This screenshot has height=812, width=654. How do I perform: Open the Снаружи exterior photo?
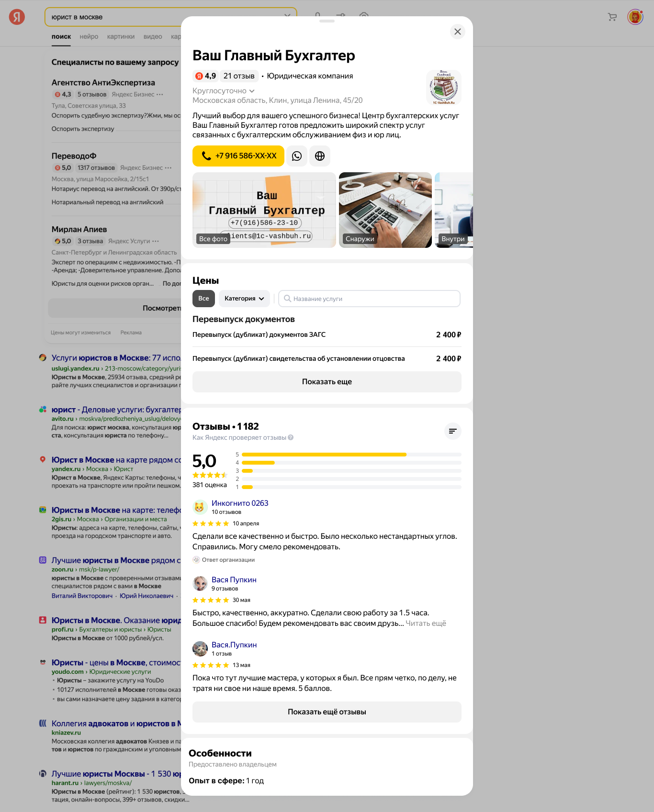[x=385, y=210]
